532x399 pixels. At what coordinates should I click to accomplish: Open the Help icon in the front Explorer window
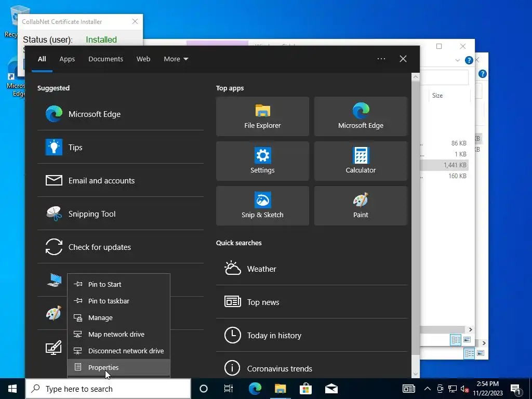(x=469, y=60)
